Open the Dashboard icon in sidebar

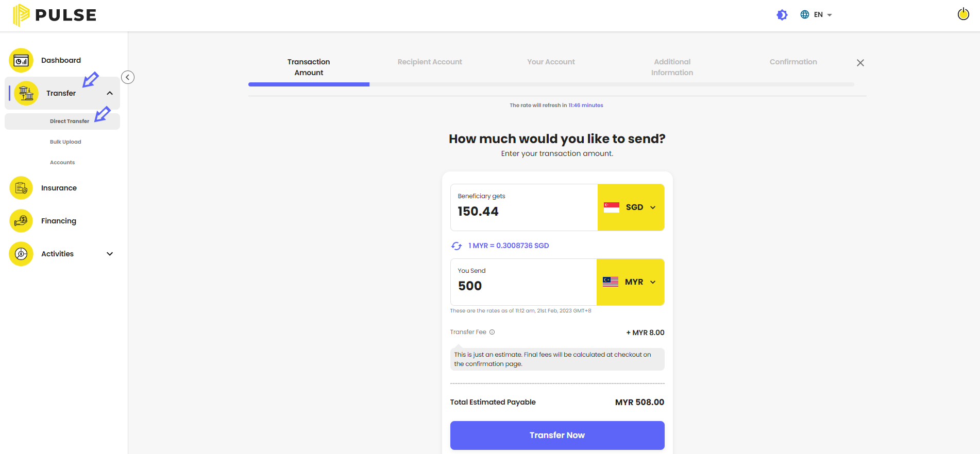coord(21,61)
